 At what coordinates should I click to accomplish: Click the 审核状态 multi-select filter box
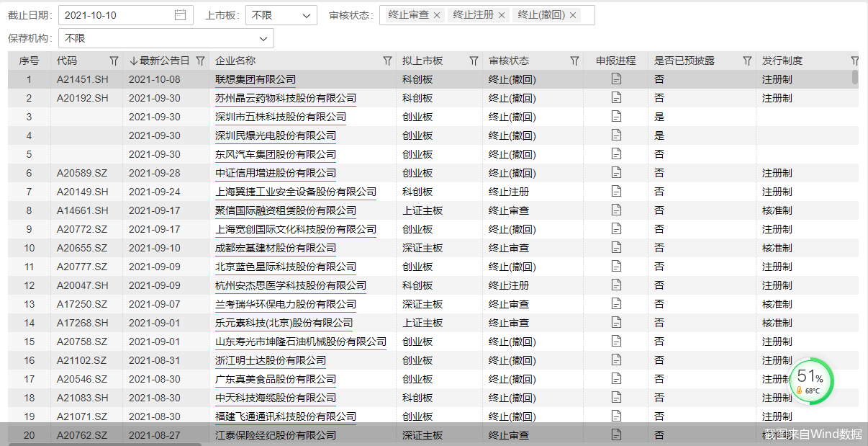tap(487, 15)
